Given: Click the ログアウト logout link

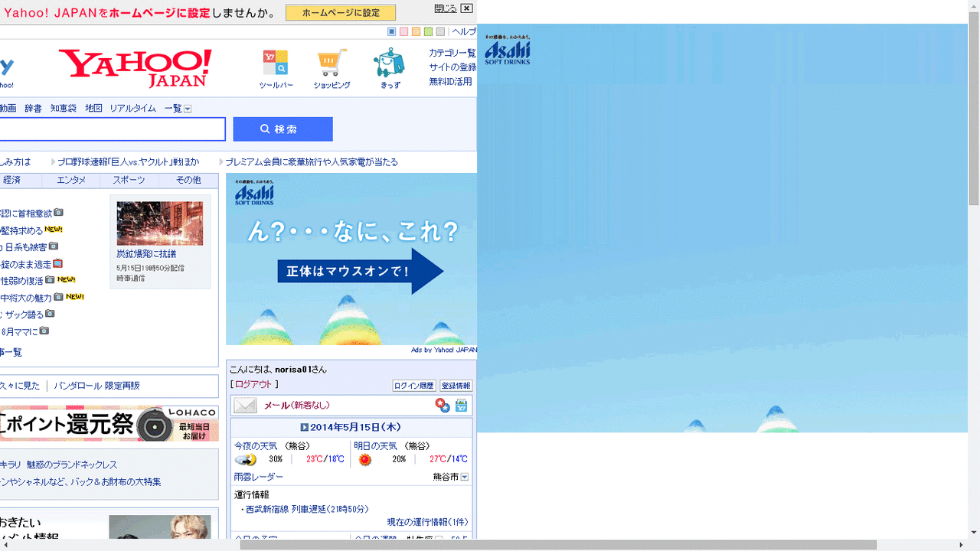Looking at the screenshot, I should pos(253,384).
